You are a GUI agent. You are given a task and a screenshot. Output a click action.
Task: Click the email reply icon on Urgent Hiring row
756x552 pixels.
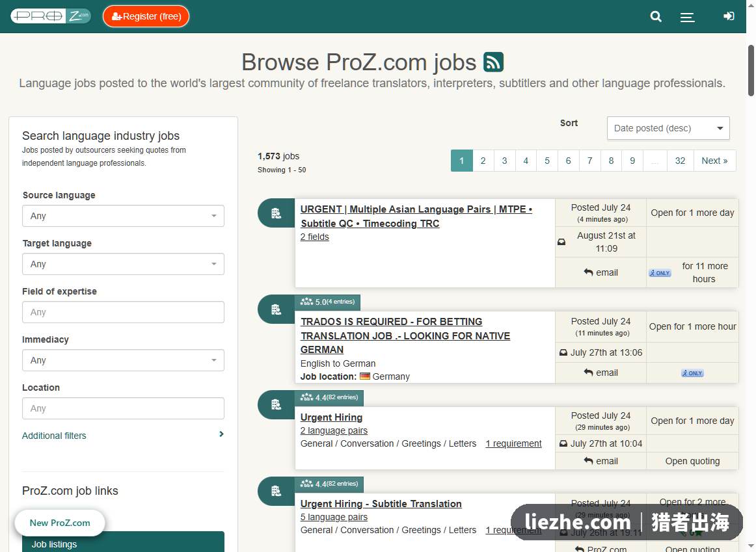588,461
